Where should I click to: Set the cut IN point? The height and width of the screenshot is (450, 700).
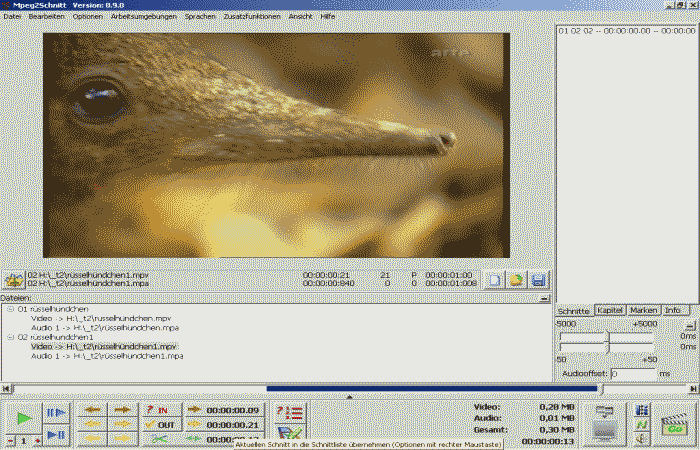click(157, 410)
